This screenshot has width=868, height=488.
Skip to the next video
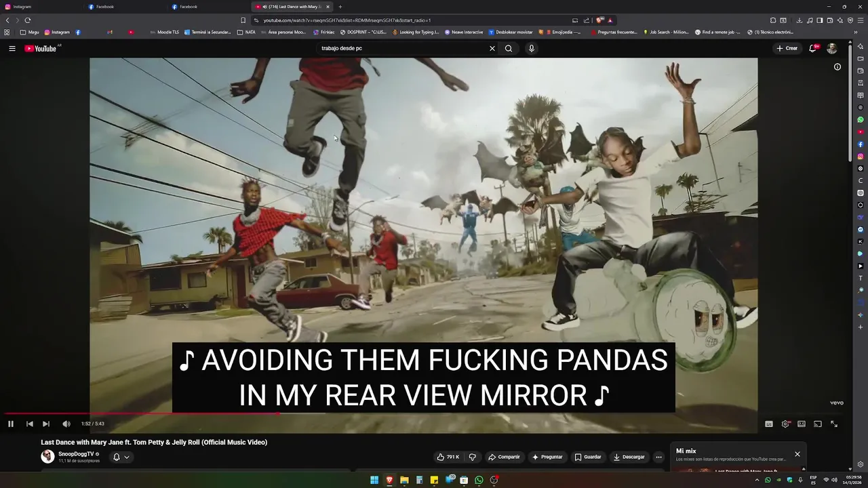46,424
